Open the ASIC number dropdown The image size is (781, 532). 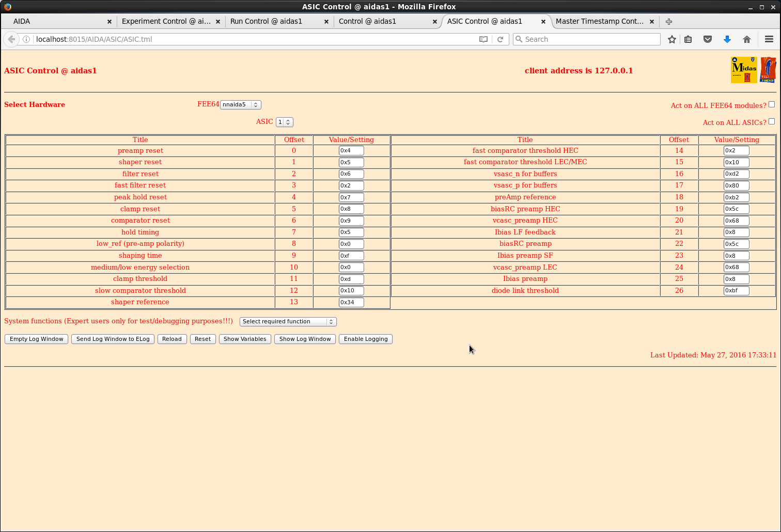(x=284, y=122)
